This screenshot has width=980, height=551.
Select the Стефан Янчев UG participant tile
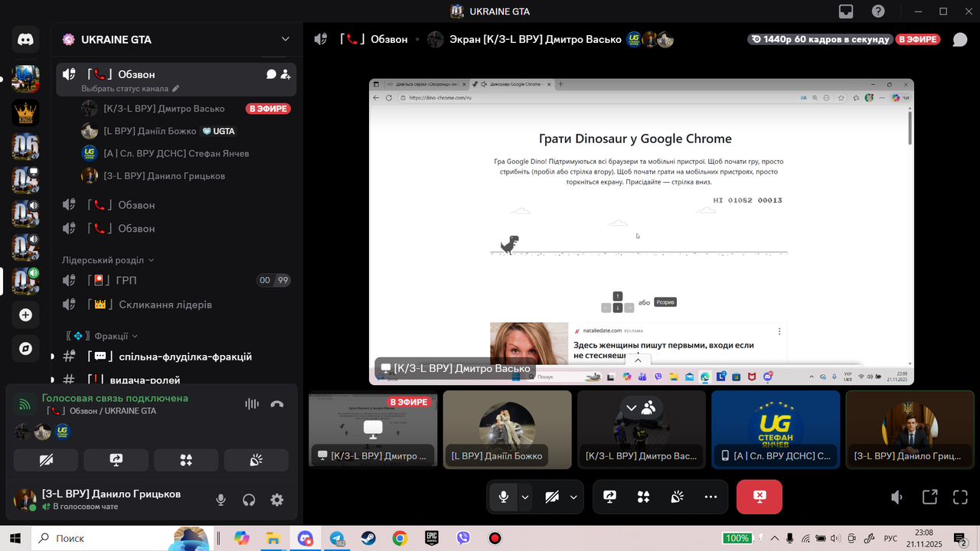pyautogui.click(x=776, y=429)
